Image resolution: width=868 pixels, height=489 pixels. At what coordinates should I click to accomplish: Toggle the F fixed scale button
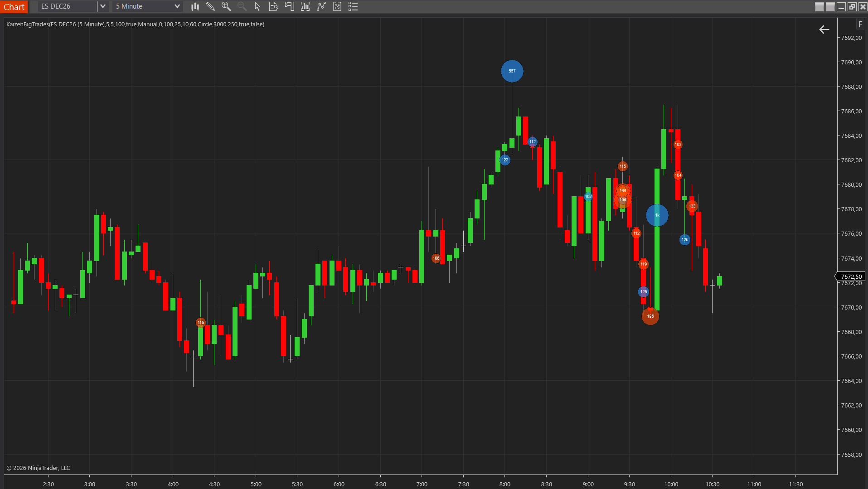tap(860, 24)
